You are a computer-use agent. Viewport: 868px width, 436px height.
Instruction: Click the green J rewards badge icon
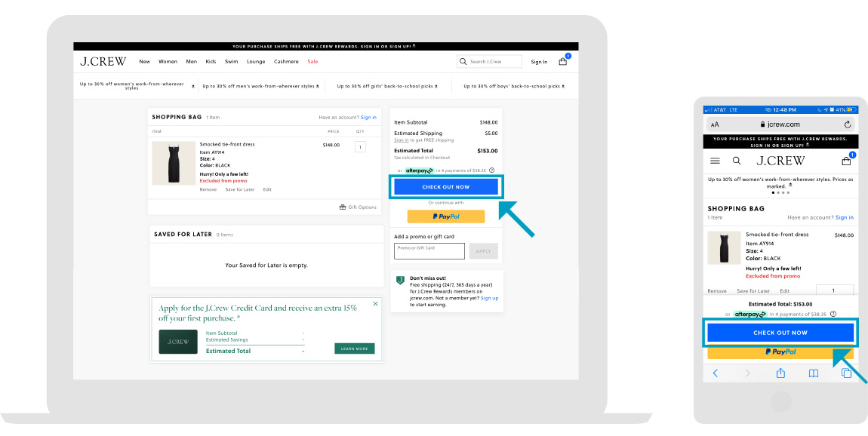pos(400,281)
